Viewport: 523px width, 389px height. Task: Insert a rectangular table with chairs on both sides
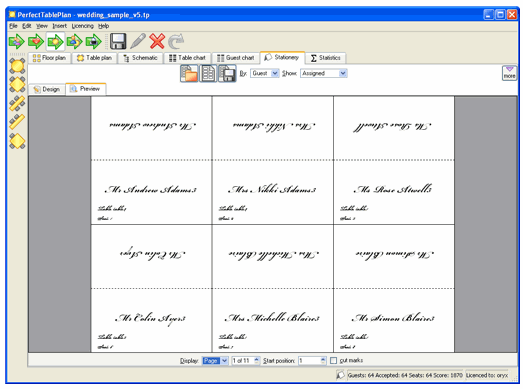(x=17, y=103)
